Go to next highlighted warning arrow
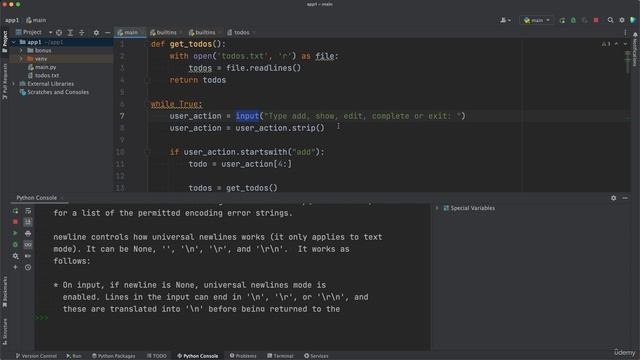This screenshot has width=640, height=360. tap(625, 44)
